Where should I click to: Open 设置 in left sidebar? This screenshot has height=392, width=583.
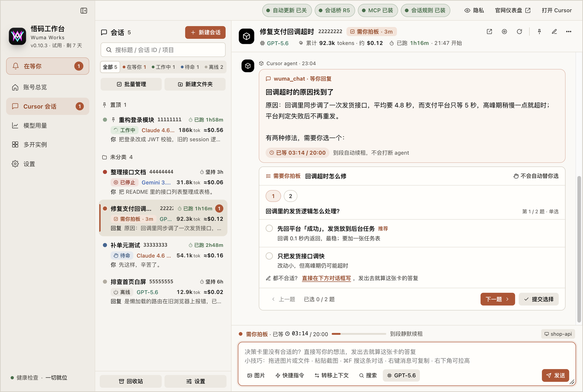pos(48,164)
